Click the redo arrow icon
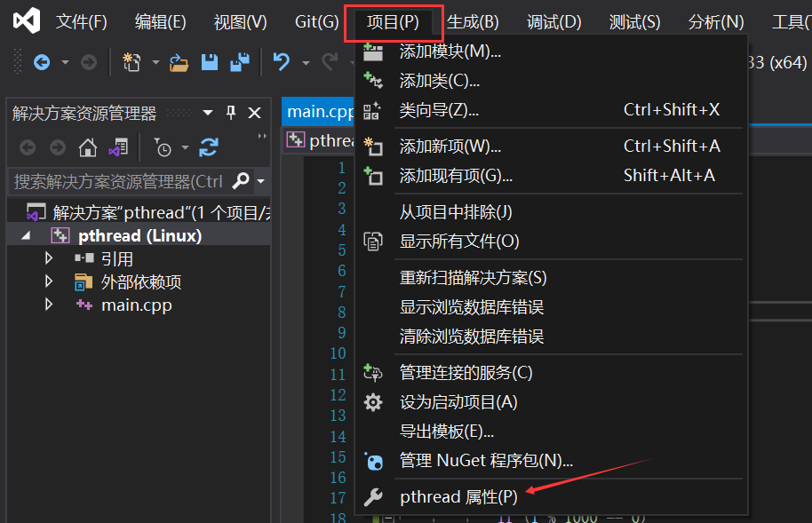Screen dimensions: 812x523 [330, 62]
